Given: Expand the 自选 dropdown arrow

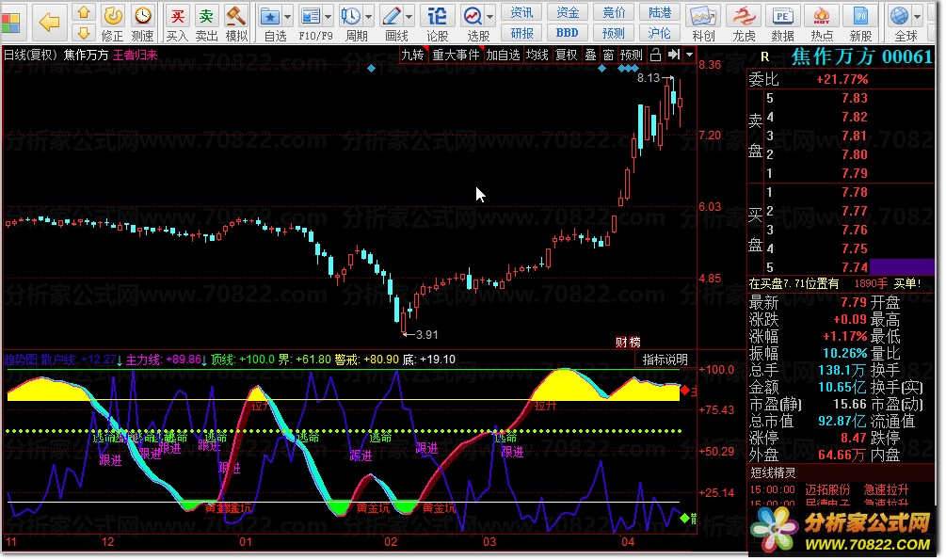Looking at the screenshot, I should (287, 17).
